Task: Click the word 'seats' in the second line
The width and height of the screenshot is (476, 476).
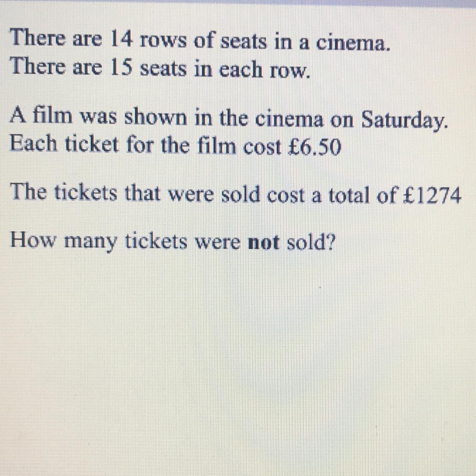Action: 163,69
